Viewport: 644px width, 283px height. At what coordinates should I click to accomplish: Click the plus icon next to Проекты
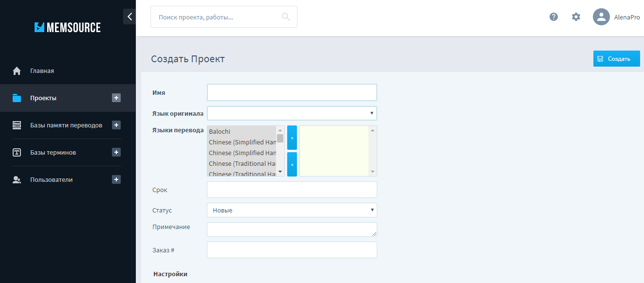116,98
